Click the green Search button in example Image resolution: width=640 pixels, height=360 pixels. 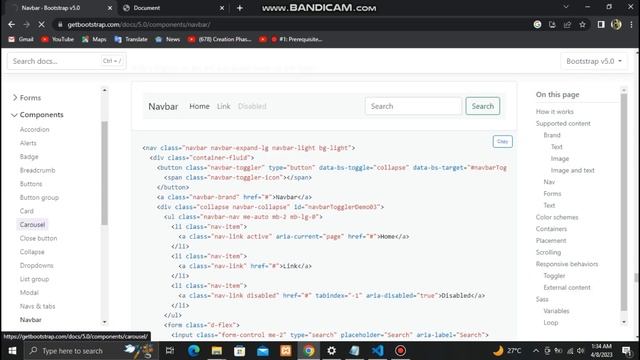482,106
